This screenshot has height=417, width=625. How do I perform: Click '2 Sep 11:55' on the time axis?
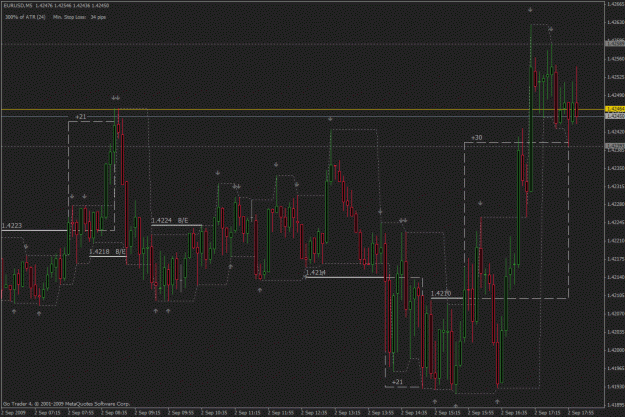[281, 413]
